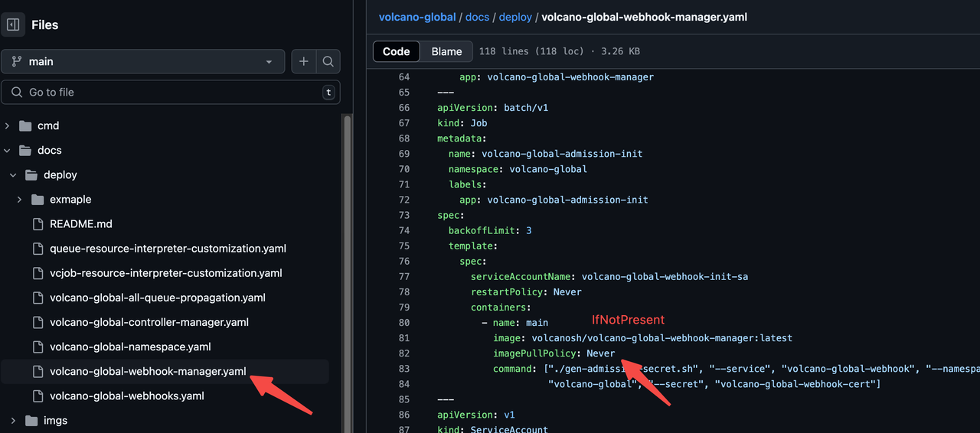
Task: Expand the exmaple folder chevron
Action: (19, 199)
